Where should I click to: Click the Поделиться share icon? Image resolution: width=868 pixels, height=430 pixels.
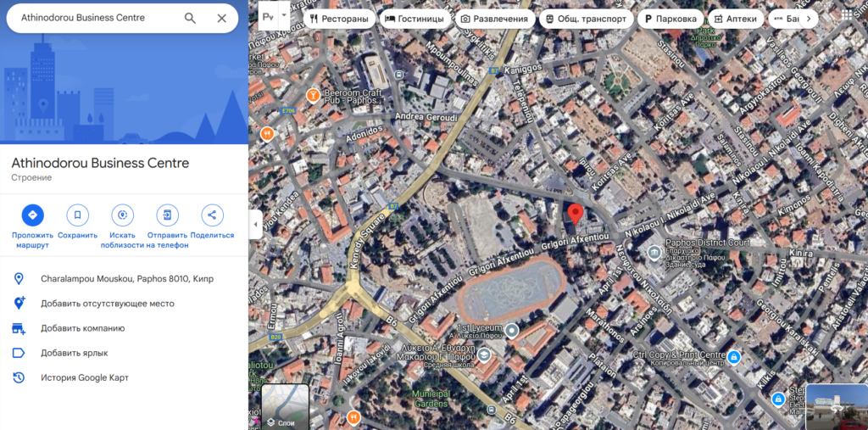212,215
